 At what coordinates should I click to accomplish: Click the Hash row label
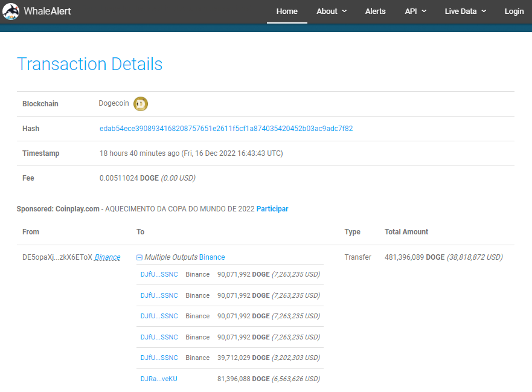[31, 129]
